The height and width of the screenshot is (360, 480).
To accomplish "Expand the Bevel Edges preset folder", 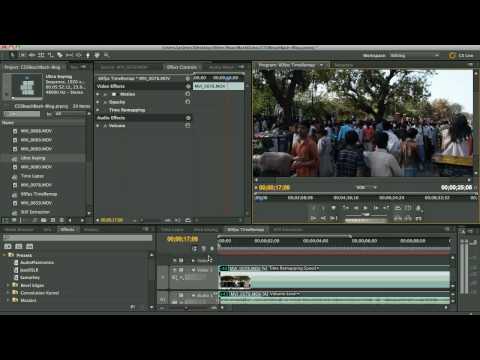I will tap(8, 285).
